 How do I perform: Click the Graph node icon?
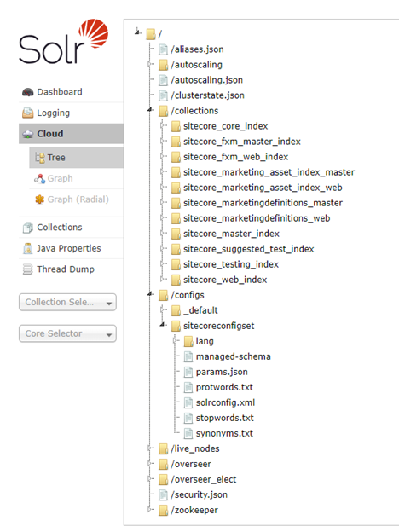(x=40, y=178)
